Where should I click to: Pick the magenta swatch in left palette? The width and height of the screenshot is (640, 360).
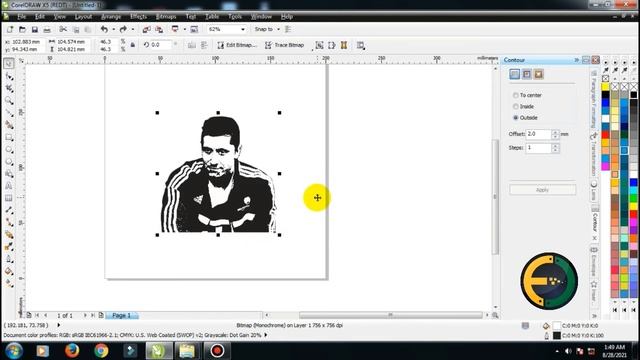[x=605, y=167]
